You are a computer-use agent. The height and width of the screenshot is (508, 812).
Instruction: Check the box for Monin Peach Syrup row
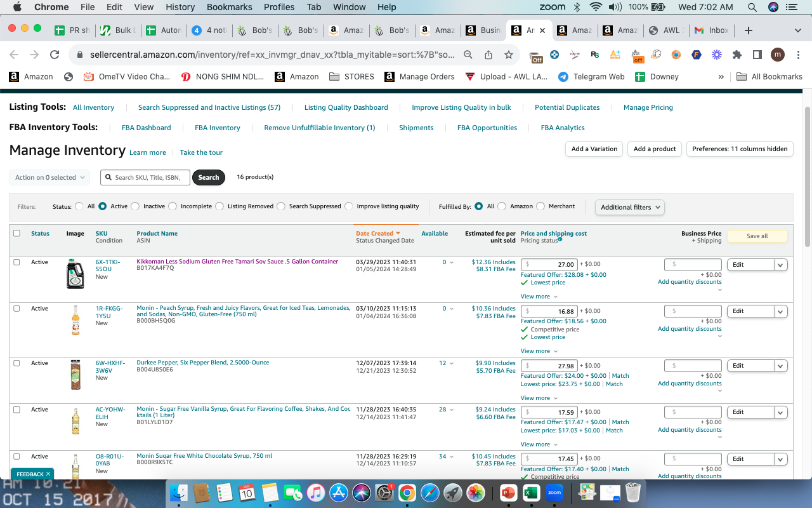(16, 309)
